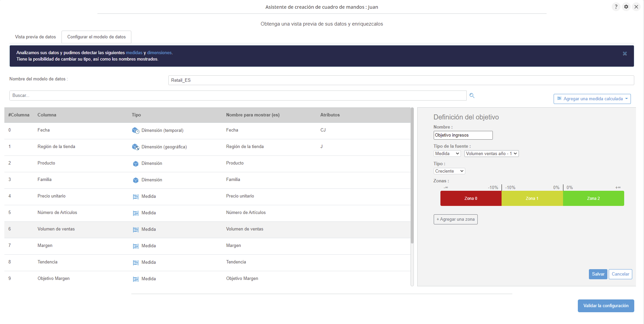Screen dimensions: 644x324
Task: Click column name Objetivo Margen
Action: tap(53, 279)
